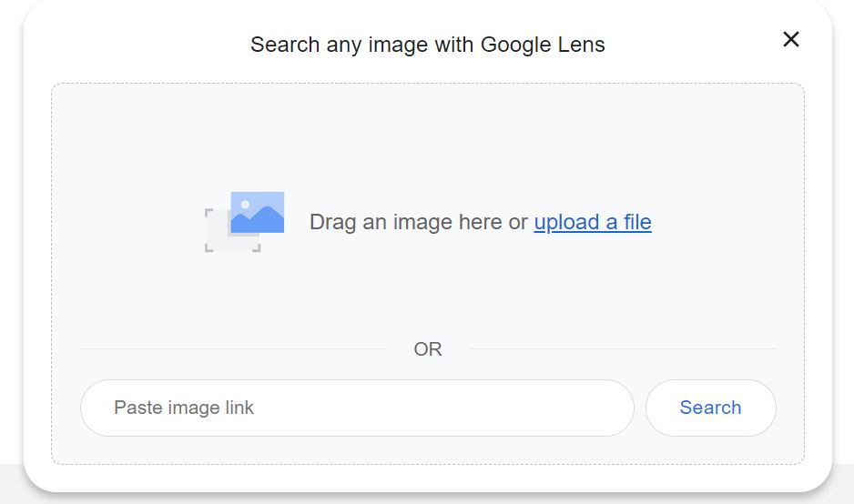Click empty drop zone space below the icon
This screenshot has height=504, width=854.
428,294
